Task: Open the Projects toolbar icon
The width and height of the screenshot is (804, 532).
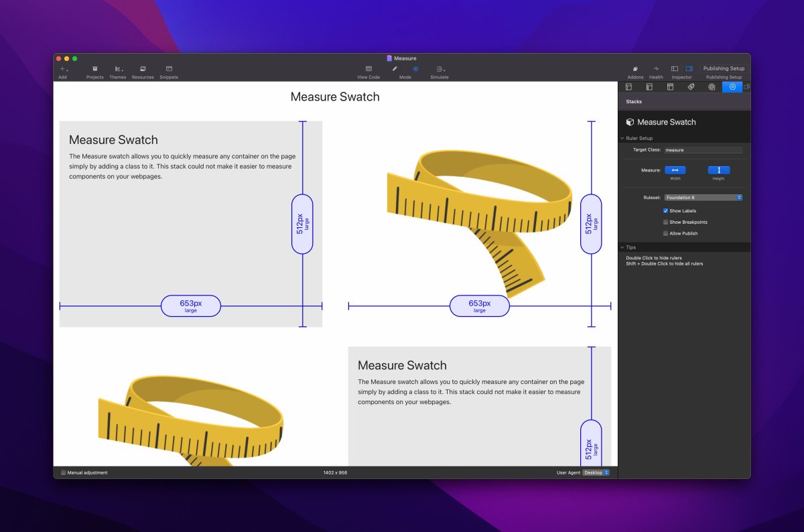Action: pyautogui.click(x=95, y=69)
